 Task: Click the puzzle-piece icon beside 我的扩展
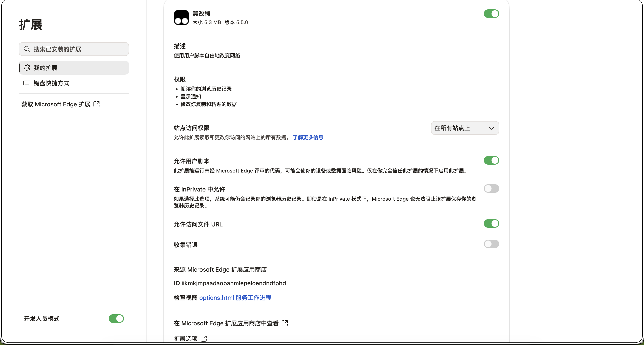point(27,68)
